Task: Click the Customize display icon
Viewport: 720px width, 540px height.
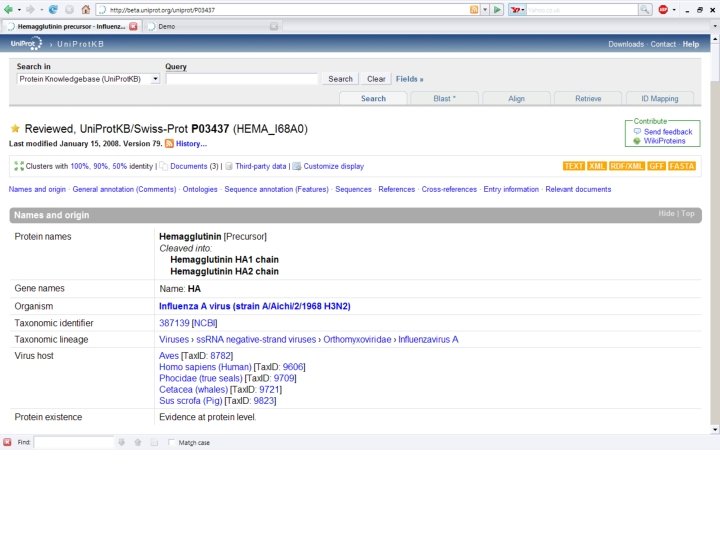Action: pos(297,166)
